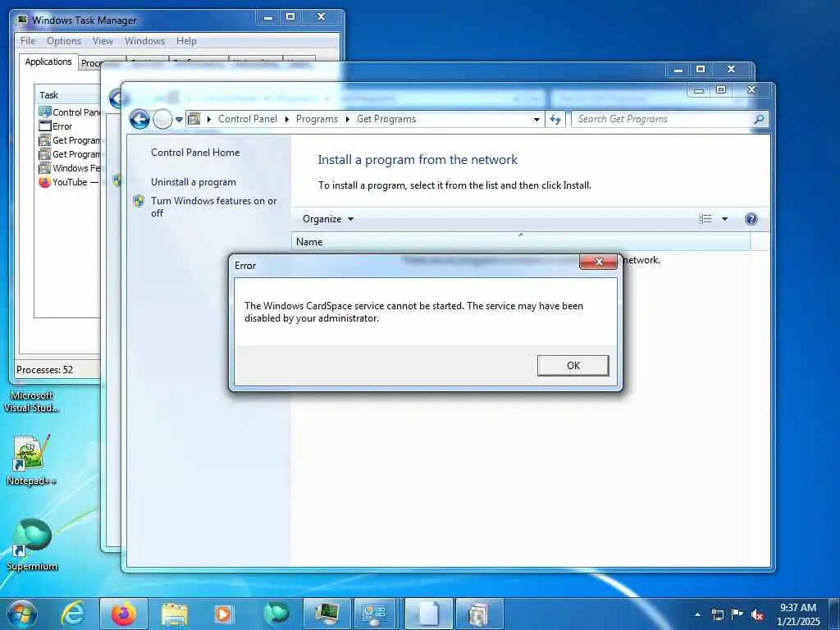Click the greyed-out Forward arrow button
The width and height of the screenshot is (840, 630).
click(162, 119)
